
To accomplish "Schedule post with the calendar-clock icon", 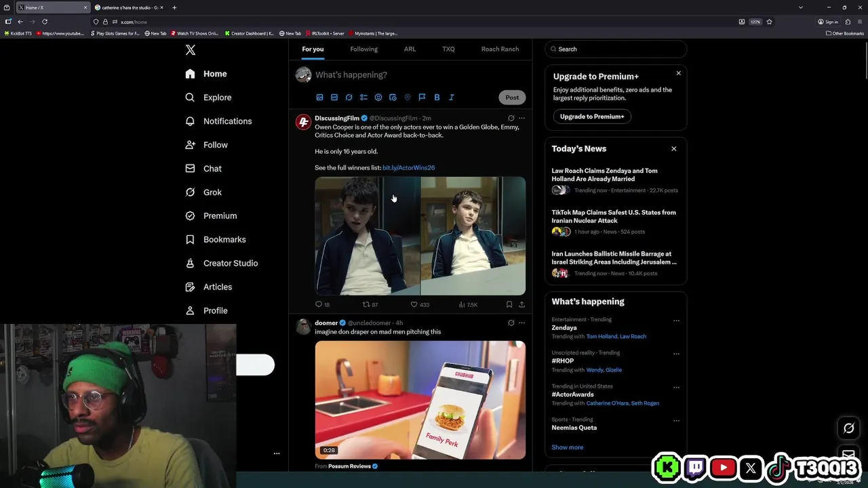I will 393,98.
